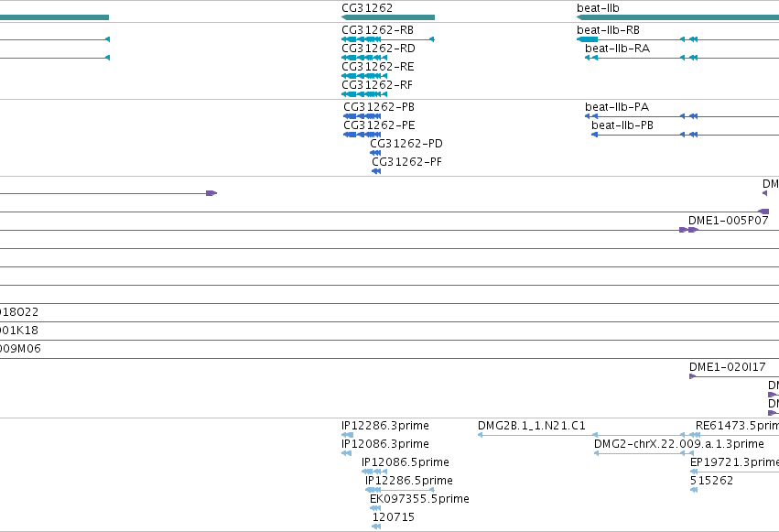
Task: Click the label ending in 18O22
Action: click(19, 312)
